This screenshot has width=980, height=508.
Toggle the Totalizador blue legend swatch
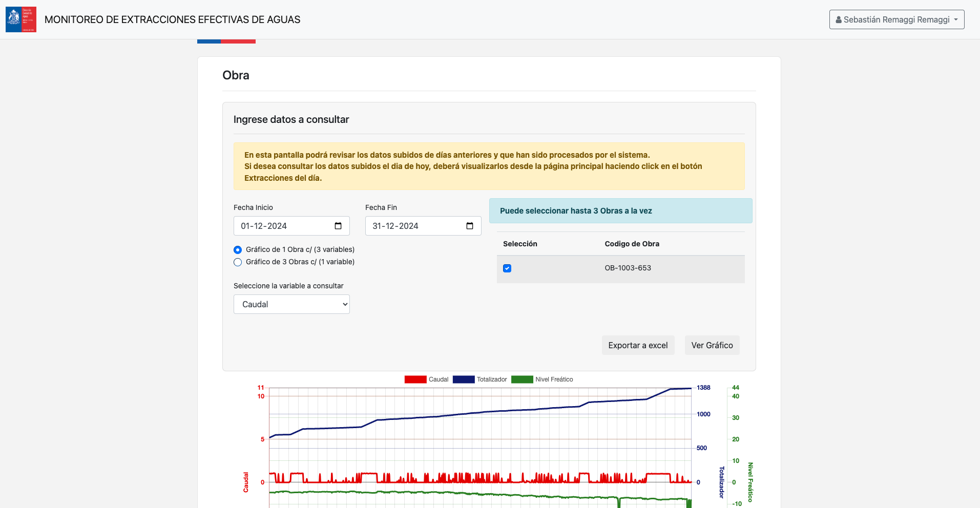(x=464, y=379)
